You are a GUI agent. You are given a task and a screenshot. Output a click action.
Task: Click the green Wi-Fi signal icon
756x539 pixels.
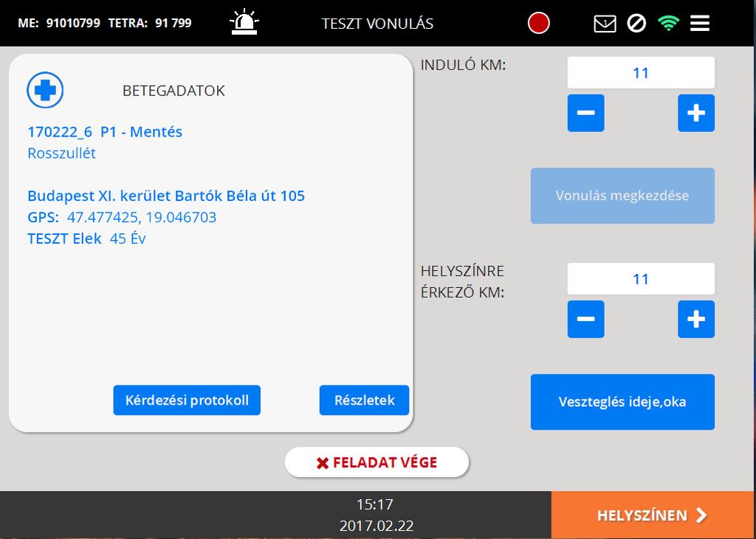click(669, 23)
